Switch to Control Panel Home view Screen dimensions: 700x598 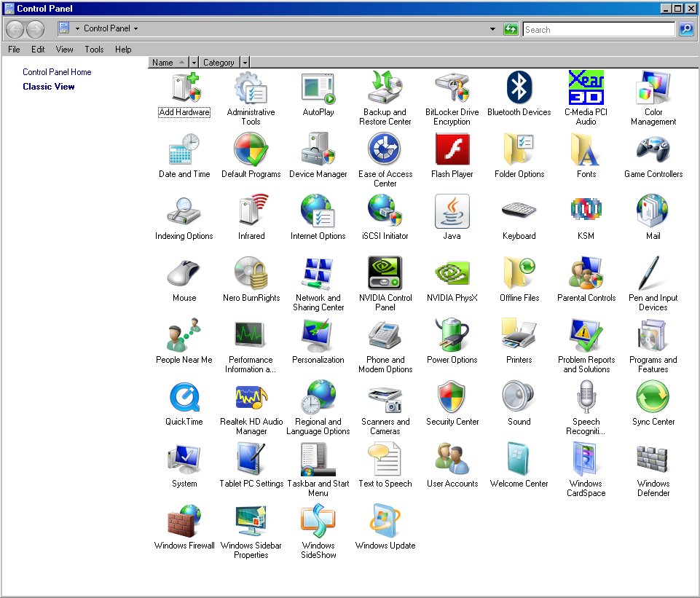click(x=57, y=72)
